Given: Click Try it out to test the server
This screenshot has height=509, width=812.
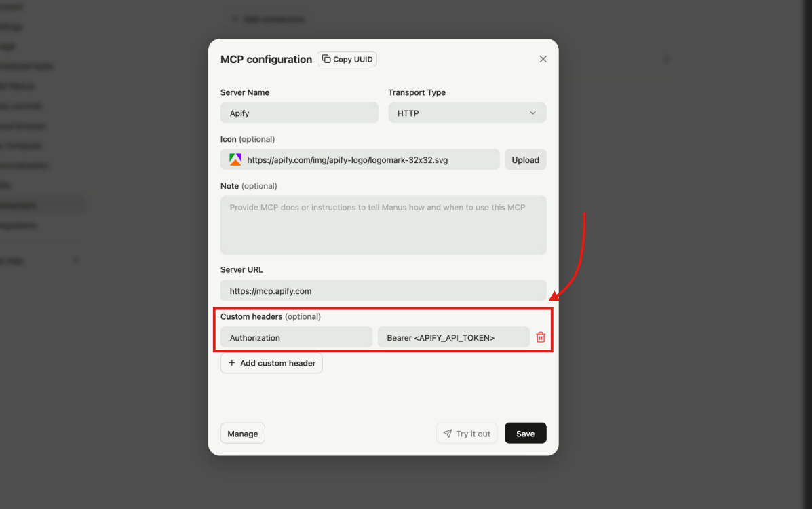Looking at the screenshot, I should coord(467,433).
